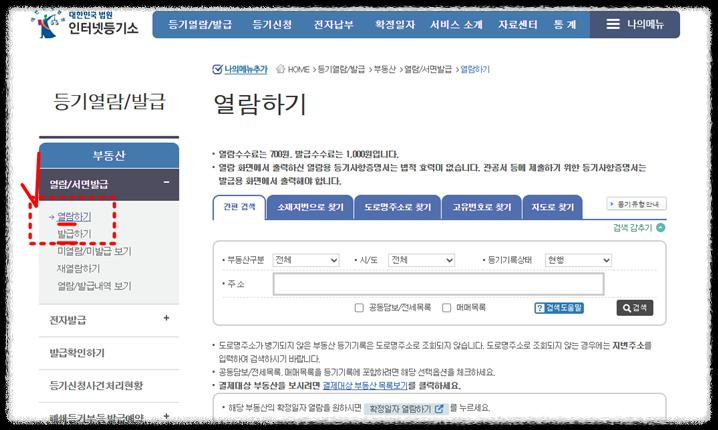
Task: Click the 검색도움말 question mark button
Action: coord(559,308)
